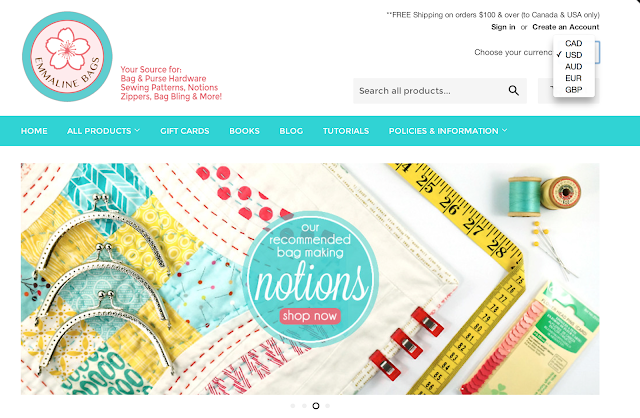Screen dimensions: 640x418
Task: Choose CAD from the currency list
Action: click(573, 43)
